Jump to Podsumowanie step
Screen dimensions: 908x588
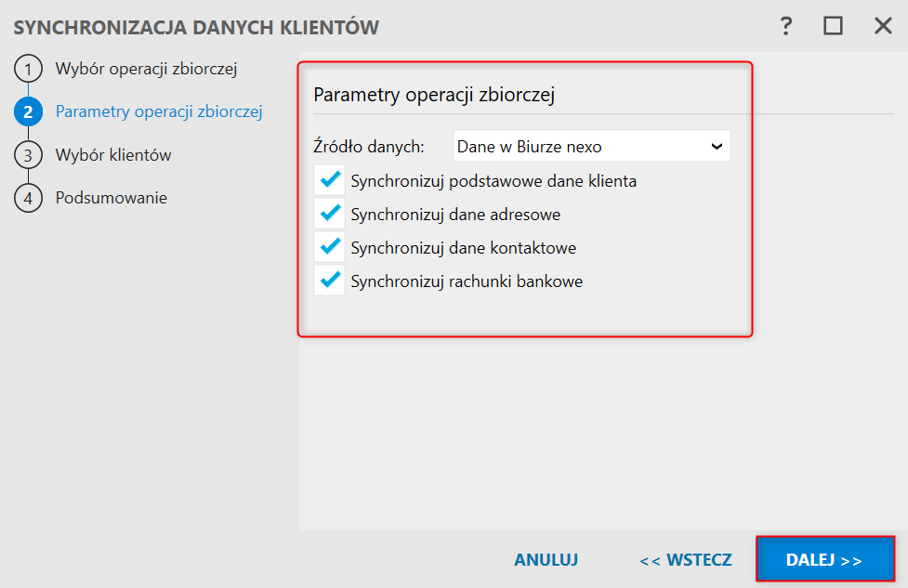[x=112, y=198]
